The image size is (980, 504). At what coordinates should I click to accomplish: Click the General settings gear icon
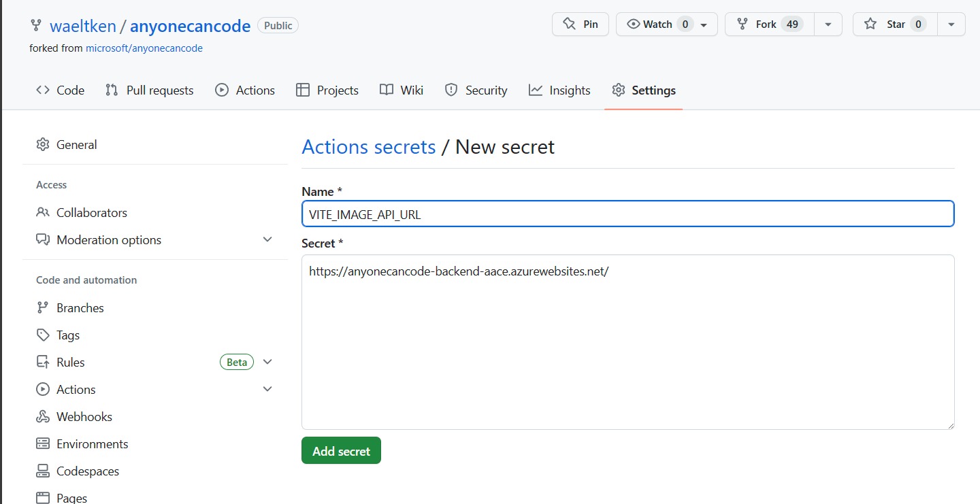(x=42, y=144)
